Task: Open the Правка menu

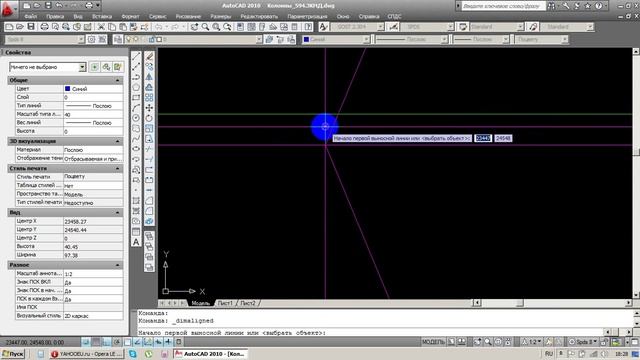Action: [x=55, y=16]
